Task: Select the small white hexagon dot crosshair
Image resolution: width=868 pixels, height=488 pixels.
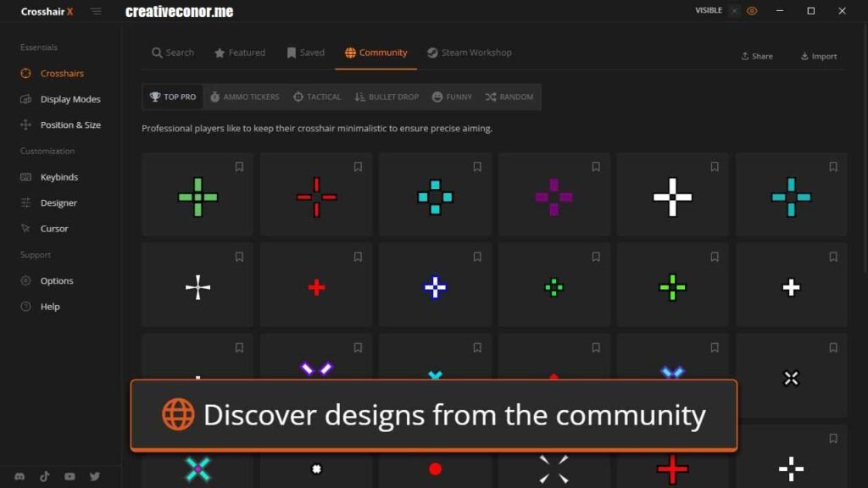Action: (x=316, y=469)
